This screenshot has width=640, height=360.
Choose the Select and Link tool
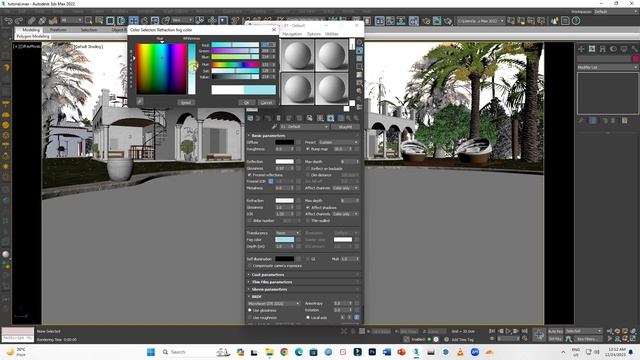[x=31, y=20]
